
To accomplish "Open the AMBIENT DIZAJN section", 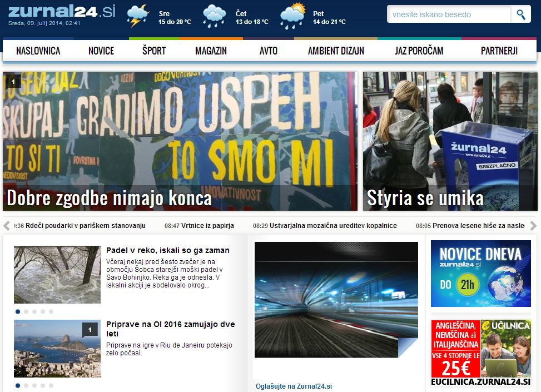I will pos(335,50).
